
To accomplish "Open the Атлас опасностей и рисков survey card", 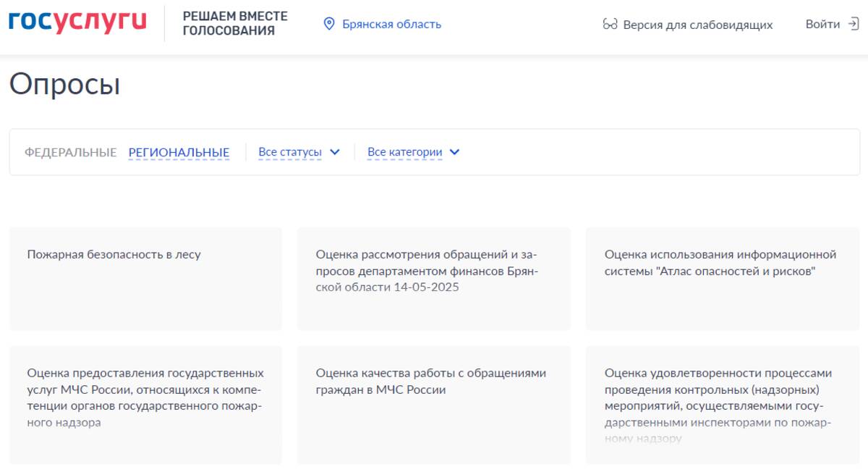I will coord(722,279).
